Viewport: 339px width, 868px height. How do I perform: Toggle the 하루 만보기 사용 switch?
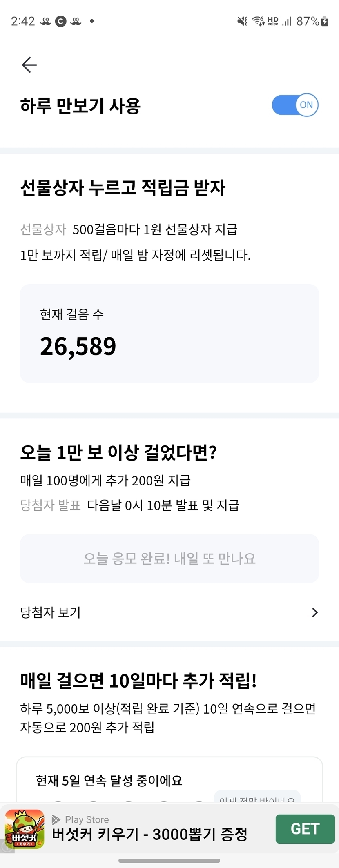click(x=295, y=105)
